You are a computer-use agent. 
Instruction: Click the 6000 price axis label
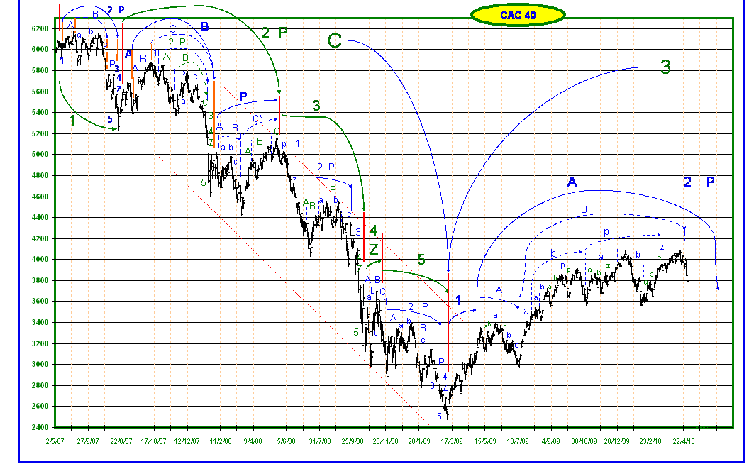[x=42, y=49]
